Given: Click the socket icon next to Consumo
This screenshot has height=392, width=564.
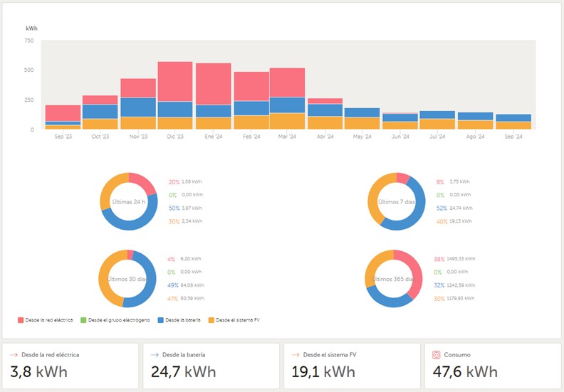Looking at the screenshot, I should (436, 354).
